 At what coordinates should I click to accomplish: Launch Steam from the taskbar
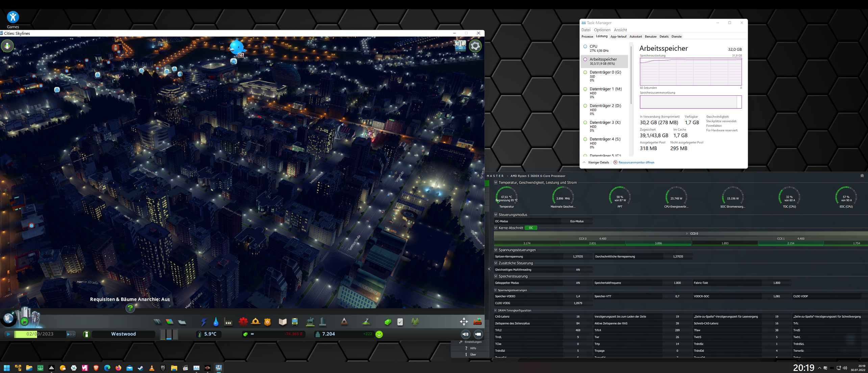tap(141, 368)
